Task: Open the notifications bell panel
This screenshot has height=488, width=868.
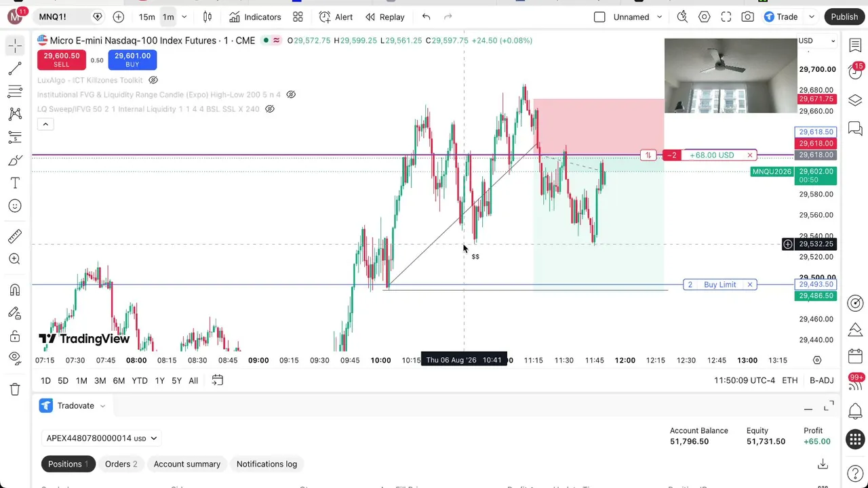Action: click(x=855, y=411)
